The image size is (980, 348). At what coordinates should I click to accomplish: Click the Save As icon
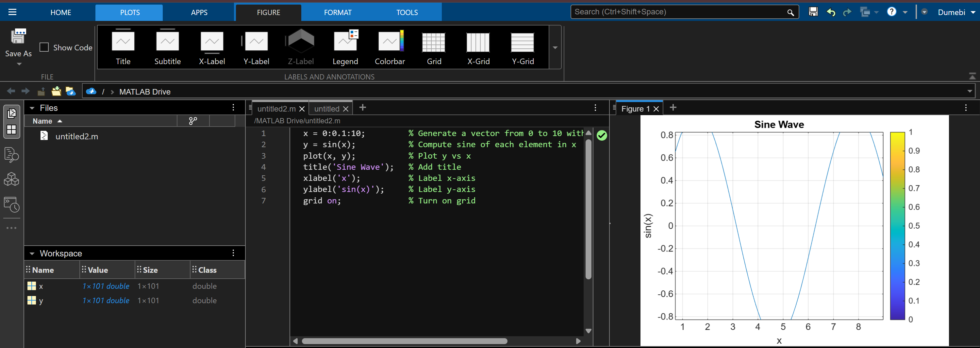click(x=18, y=37)
